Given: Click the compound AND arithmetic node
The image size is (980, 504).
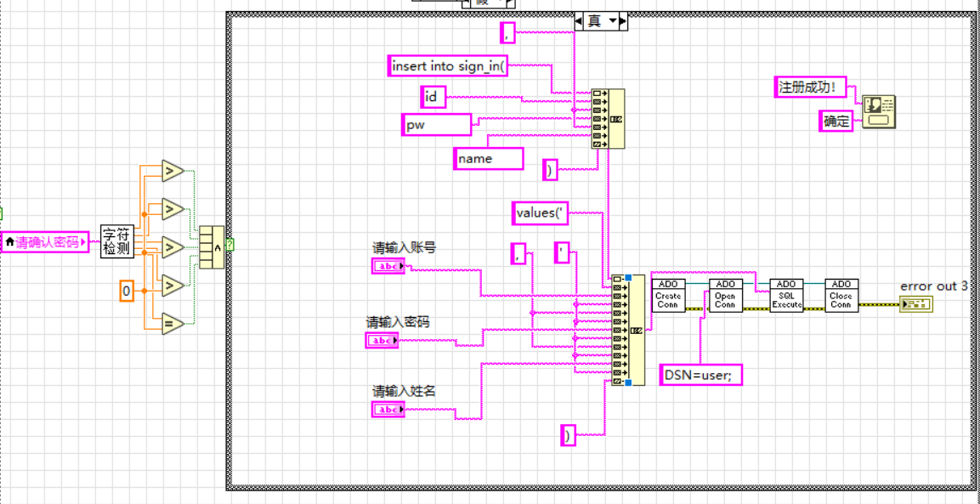Looking at the screenshot, I should 212,247.
